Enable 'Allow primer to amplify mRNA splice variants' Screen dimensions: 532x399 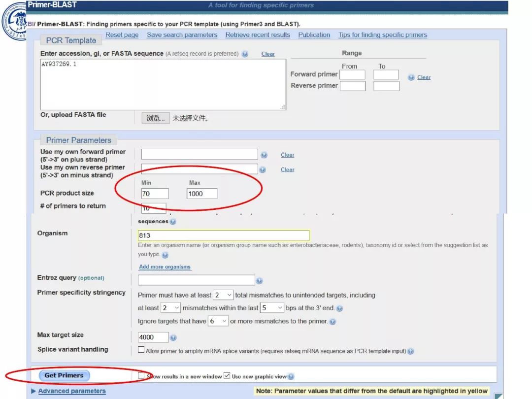click(x=141, y=350)
